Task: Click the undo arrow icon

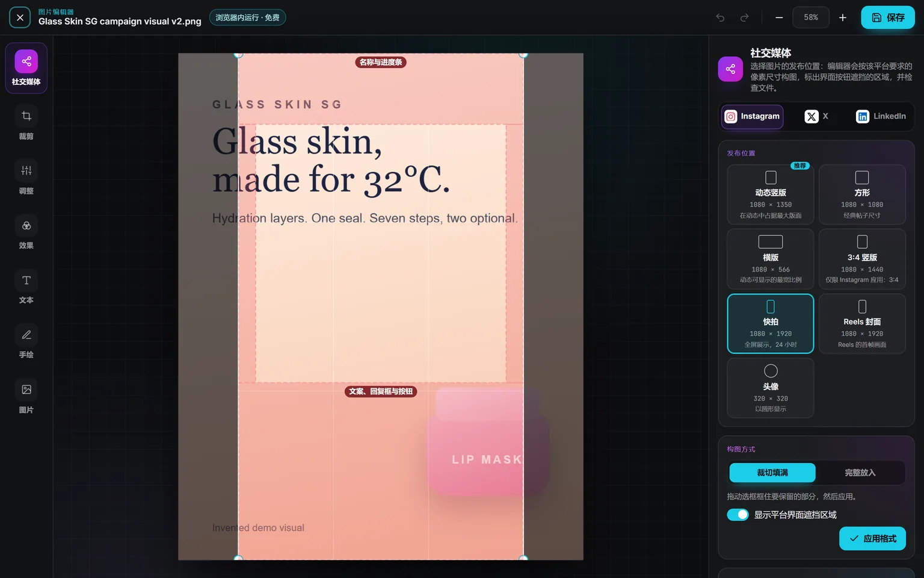Action: click(720, 17)
